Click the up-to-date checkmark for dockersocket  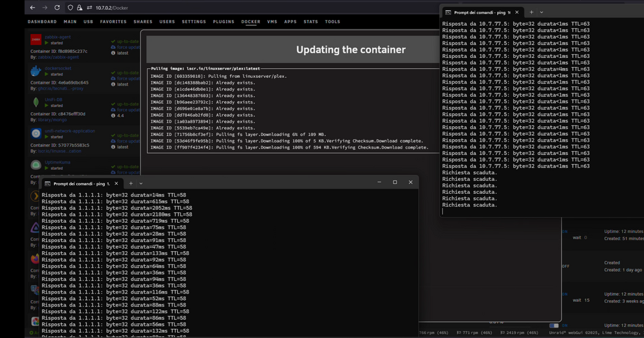(x=113, y=73)
